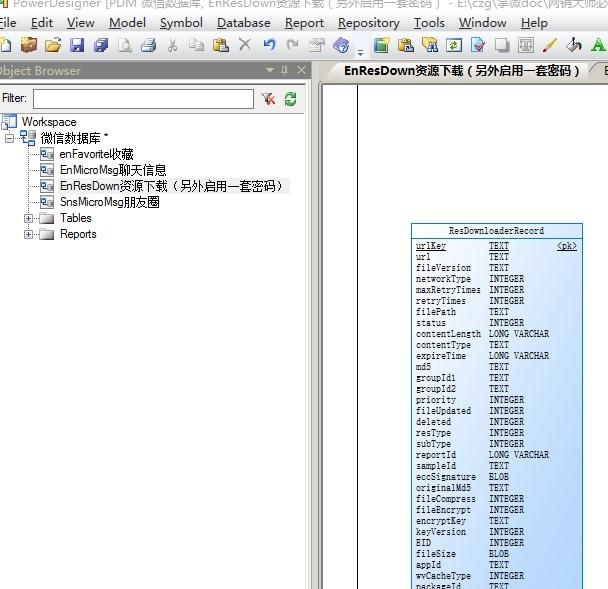Click the New Model toolbar icon
The image size is (608, 589).
tap(5, 45)
